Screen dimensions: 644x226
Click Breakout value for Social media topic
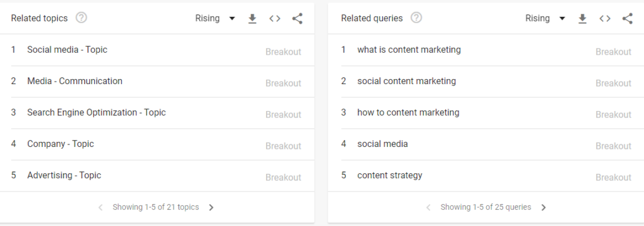pos(284,52)
